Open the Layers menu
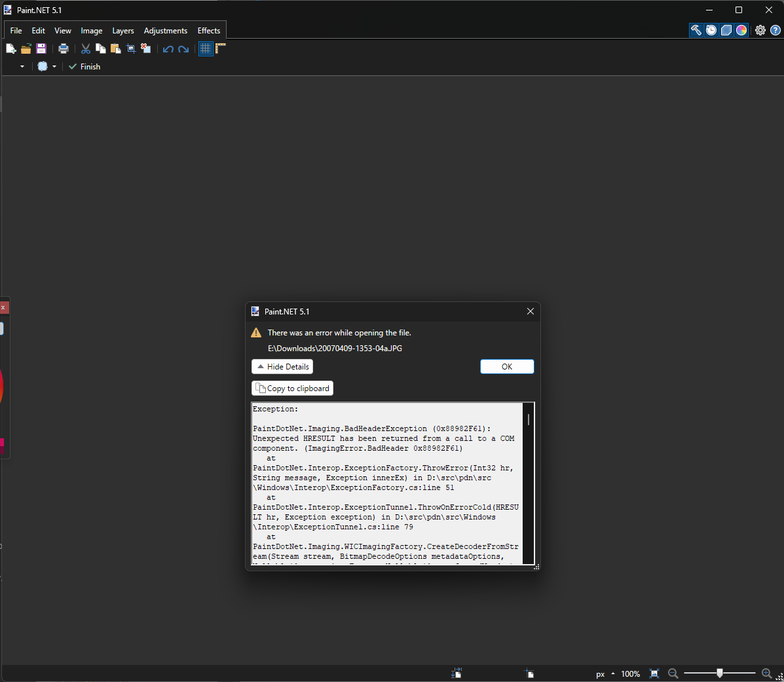This screenshot has height=682, width=784. pos(123,31)
